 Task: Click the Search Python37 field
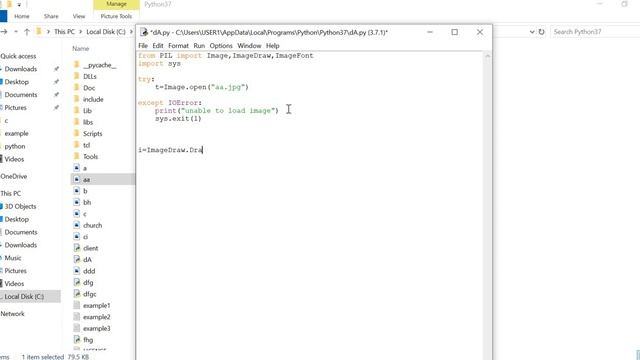[x=595, y=31]
